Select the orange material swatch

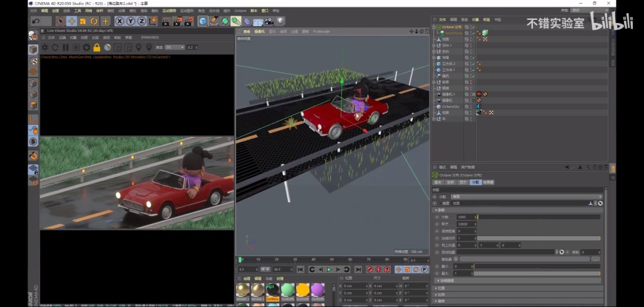click(x=303, y=291)
